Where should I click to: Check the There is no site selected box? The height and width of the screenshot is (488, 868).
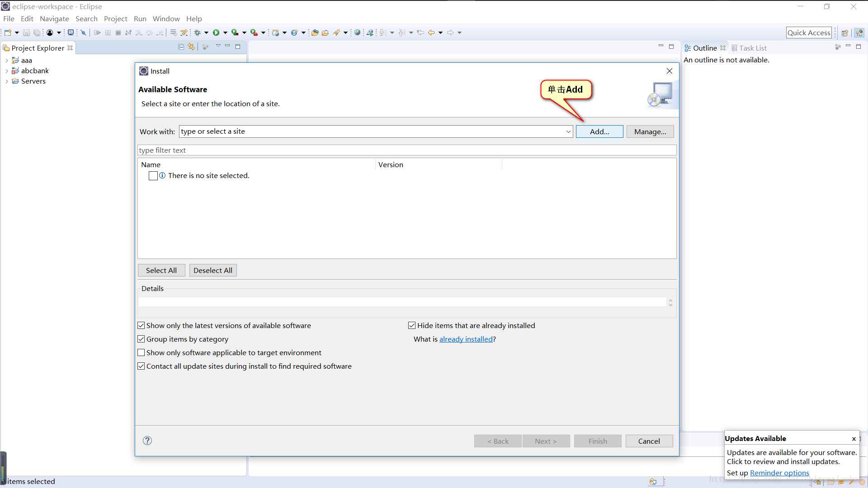point(153,176)
